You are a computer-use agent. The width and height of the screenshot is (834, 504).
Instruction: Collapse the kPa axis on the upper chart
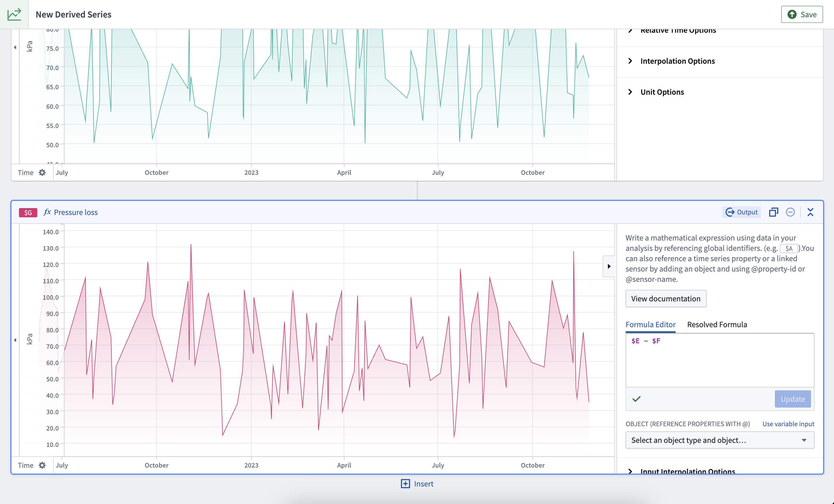point(15,47)
